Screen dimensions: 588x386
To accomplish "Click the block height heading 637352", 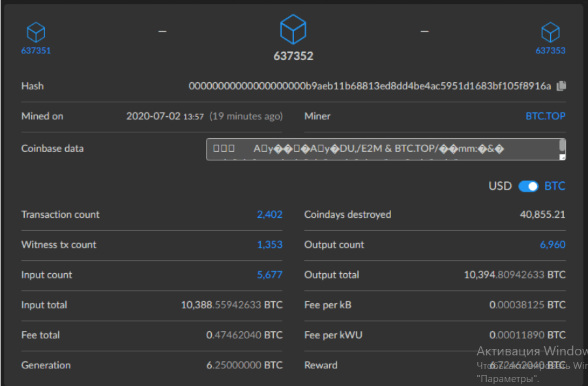I will [x=293, y=56].
